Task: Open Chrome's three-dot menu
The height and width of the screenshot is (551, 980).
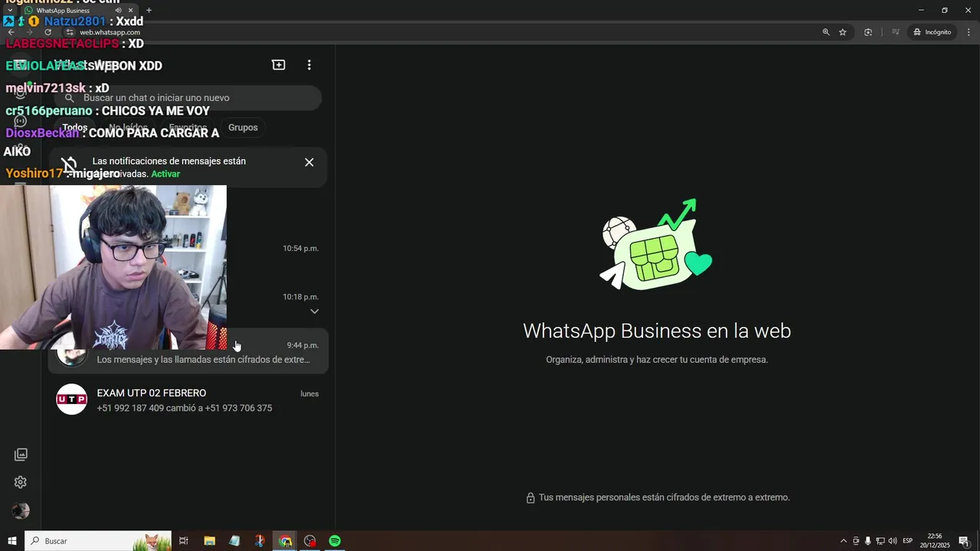Action: tap(969, 32)
